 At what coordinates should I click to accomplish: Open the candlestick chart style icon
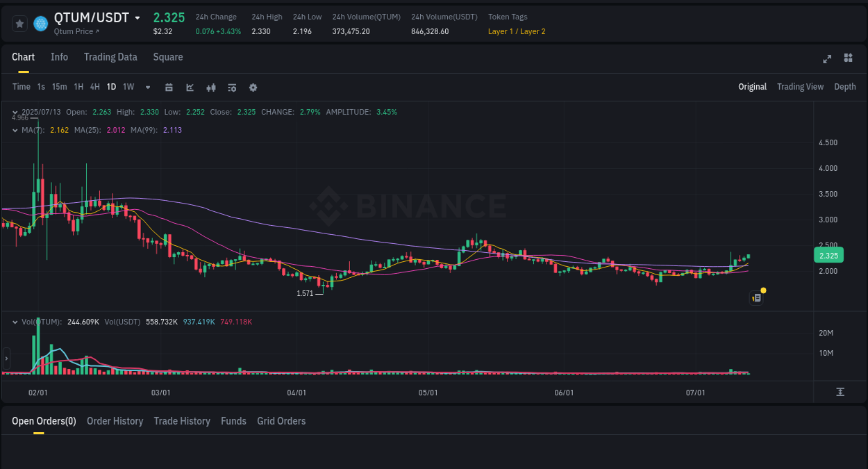click(x=211, y=87)
